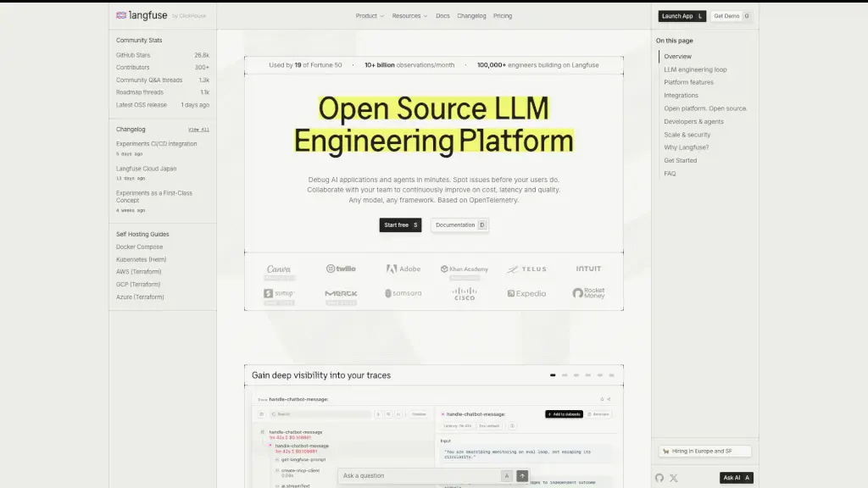This screenshot has height=488, width=868.
Task: Click the Changelog View All link
Action: point(198,130)
